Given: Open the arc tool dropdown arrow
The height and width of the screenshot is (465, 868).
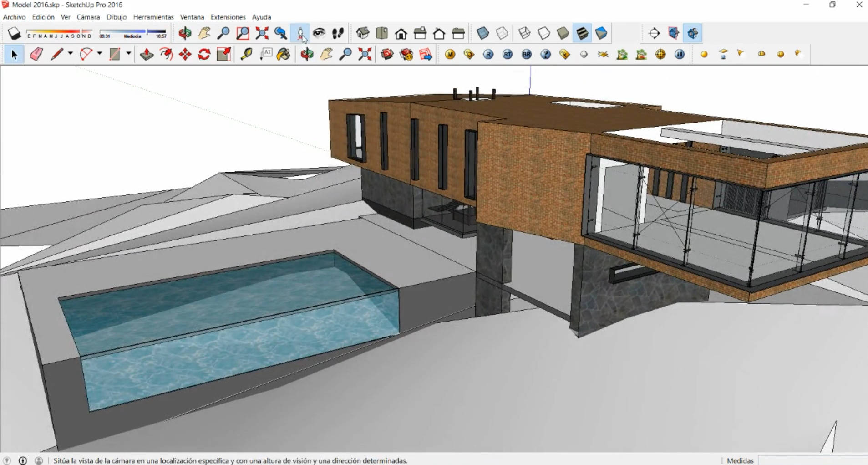Looking at the screenshot, I should point(99,54).
